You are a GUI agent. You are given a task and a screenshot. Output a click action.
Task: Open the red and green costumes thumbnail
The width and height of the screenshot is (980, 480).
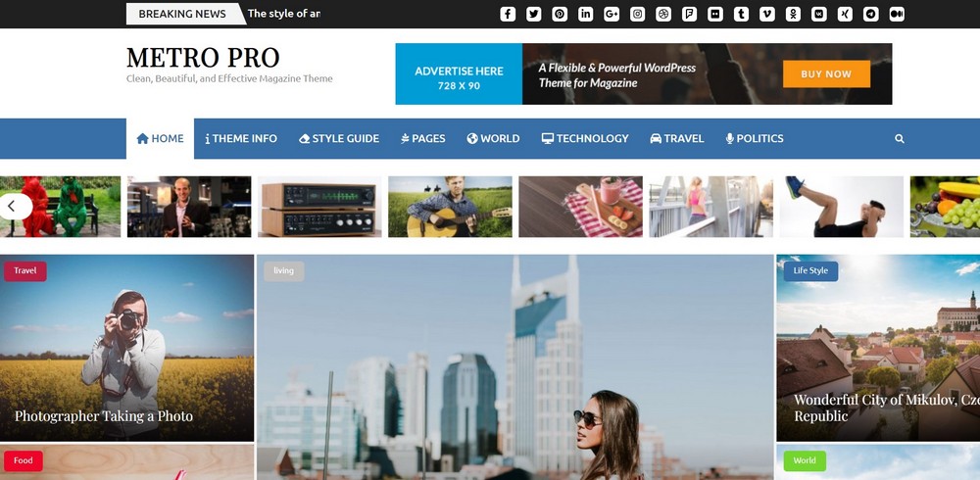coord(60,207)
